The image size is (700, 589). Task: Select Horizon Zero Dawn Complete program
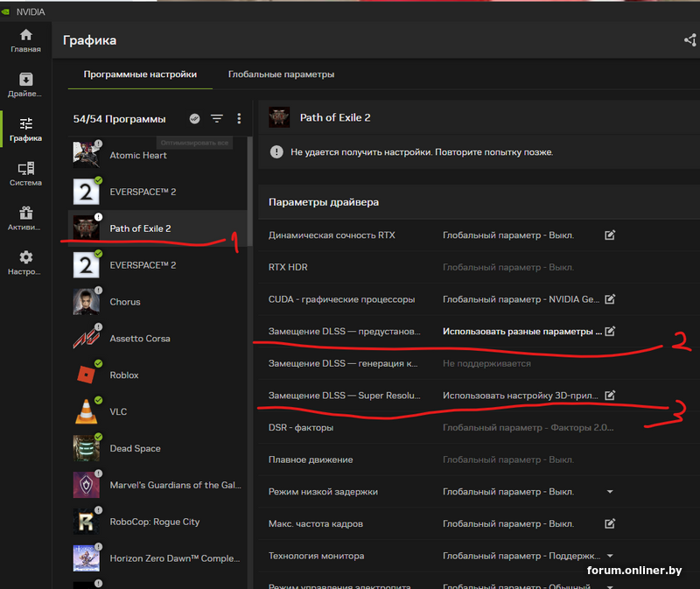[157, 558]
